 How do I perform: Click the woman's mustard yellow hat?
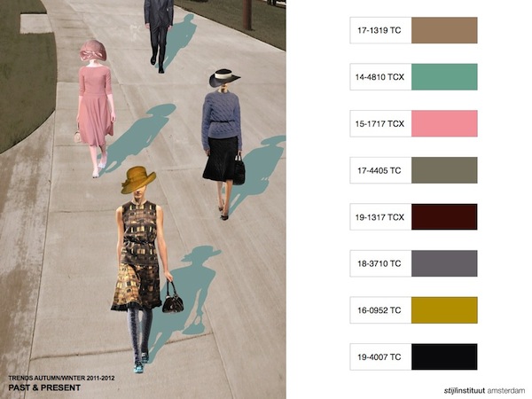(x=138, y=178)
